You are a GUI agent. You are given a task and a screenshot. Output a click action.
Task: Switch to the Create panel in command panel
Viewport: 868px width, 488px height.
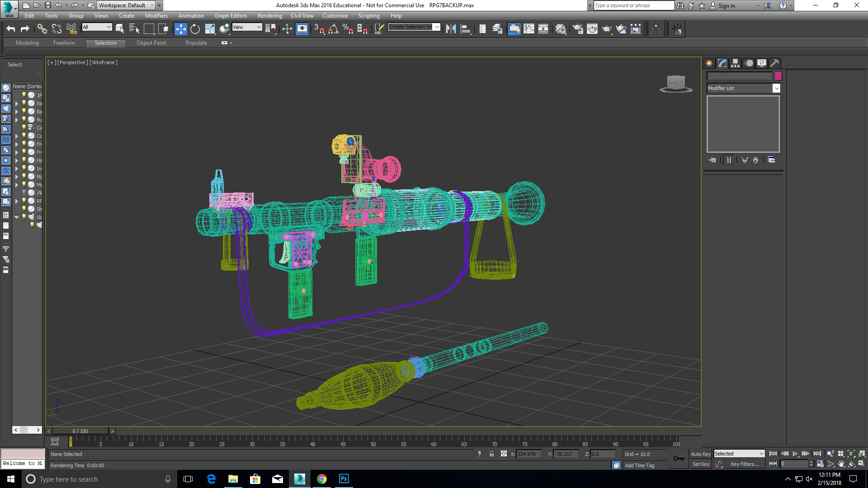click(x=708, y=63)
